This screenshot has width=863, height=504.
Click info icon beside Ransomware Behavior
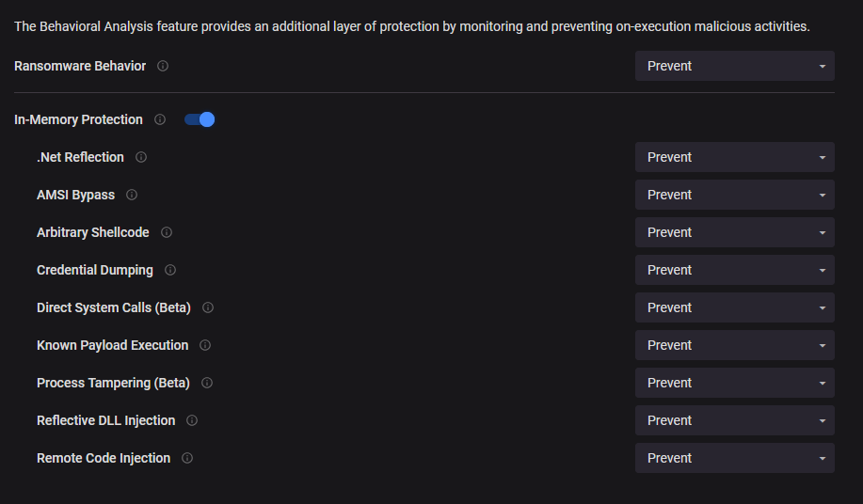click(163, 66)
